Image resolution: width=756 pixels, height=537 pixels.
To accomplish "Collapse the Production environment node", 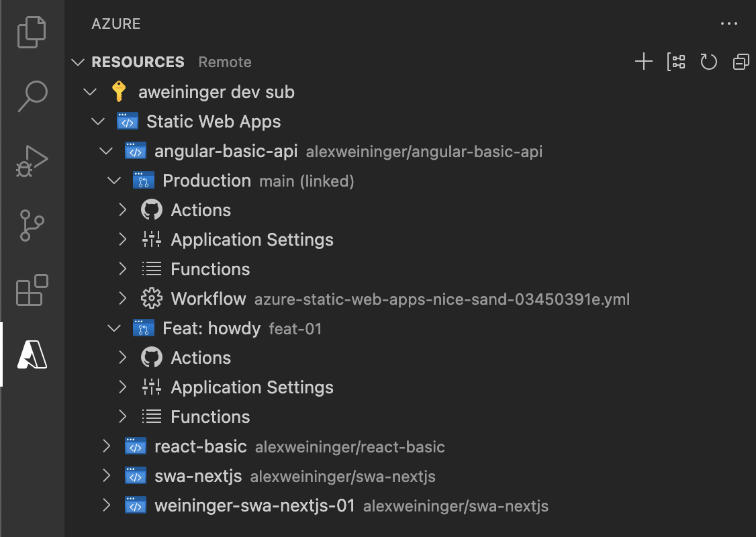I will pyautogui.click(x=114, y=181).
